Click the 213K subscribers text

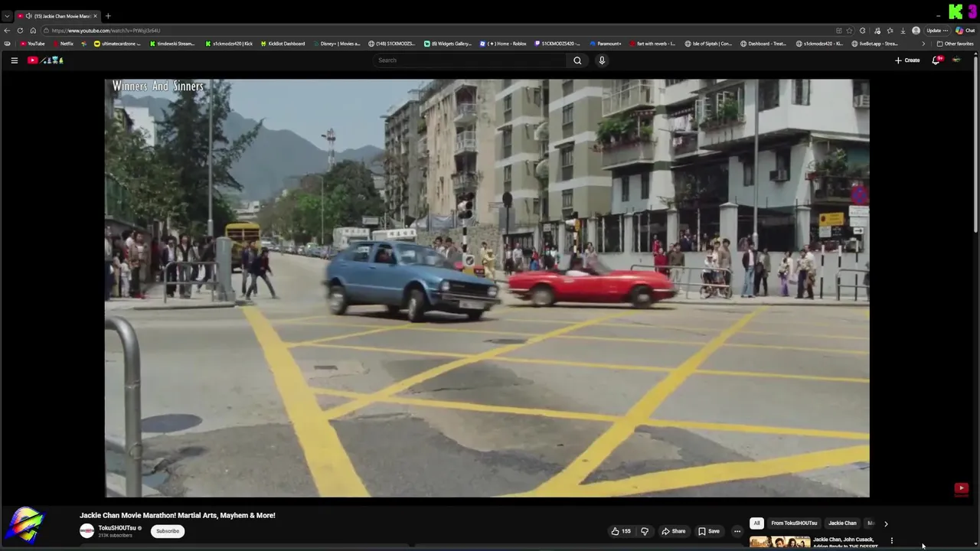(x=115, y=536)
